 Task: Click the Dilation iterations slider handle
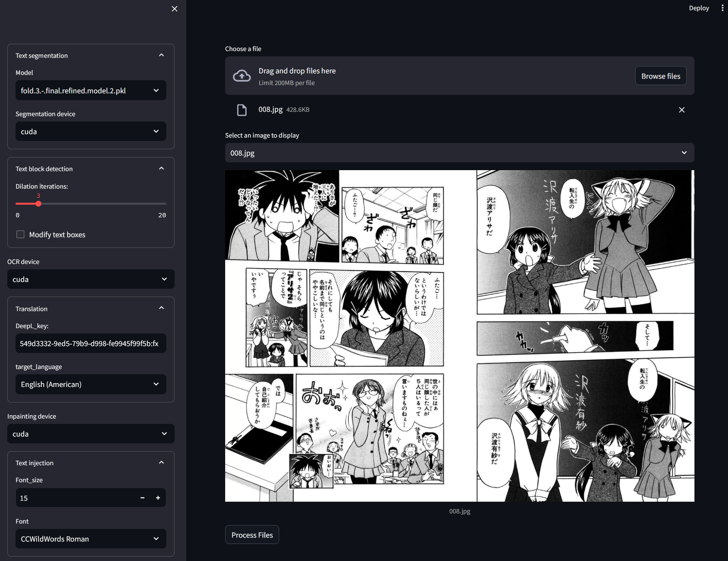click(38, 204)
